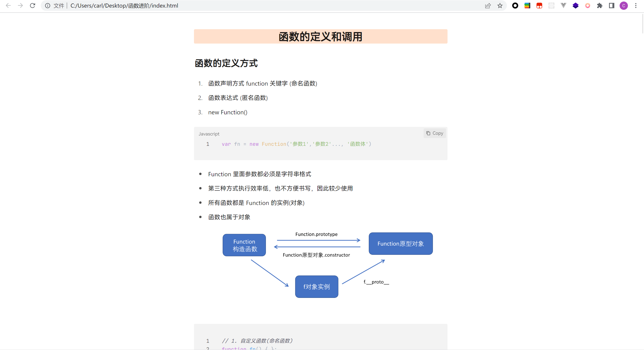Click the purple layers extension icon
Image resolution: width=644 pixels, height=350 pixels.
(576, 5)
